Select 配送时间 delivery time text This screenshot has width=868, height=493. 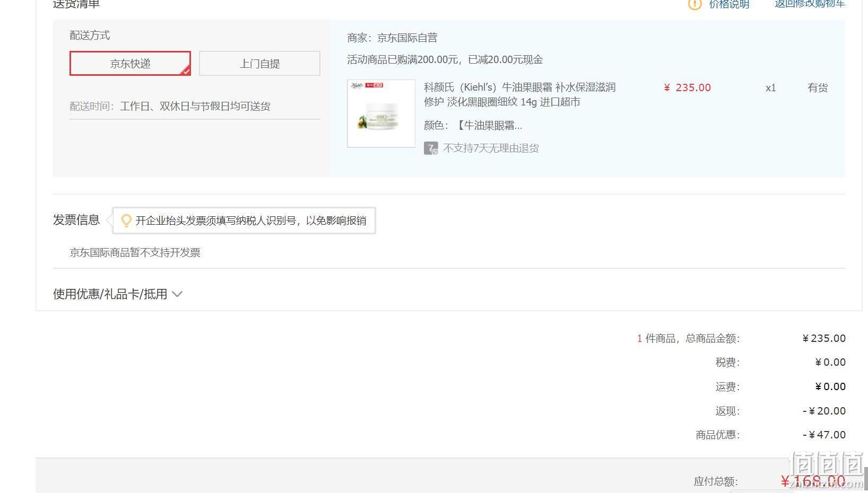point(170,106)
